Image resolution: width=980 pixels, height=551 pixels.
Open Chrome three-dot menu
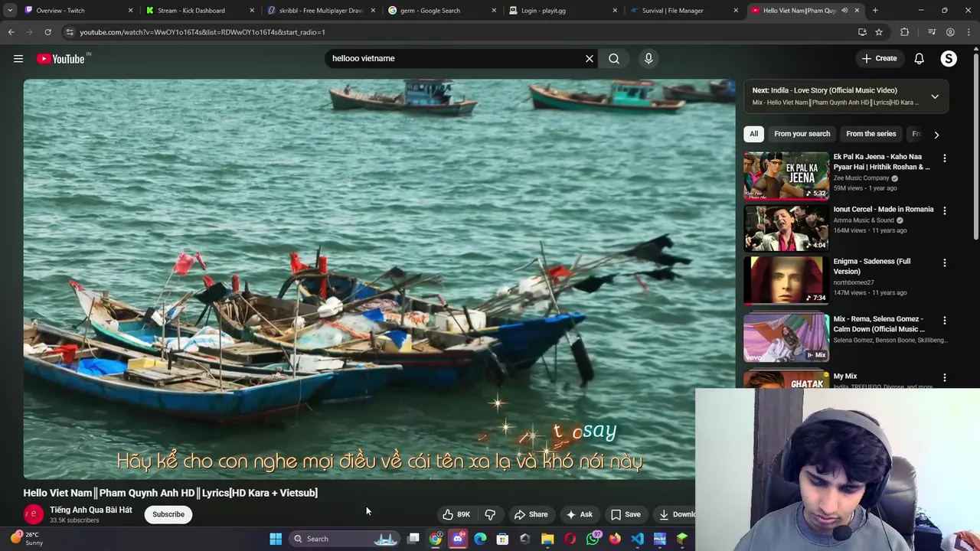tap(969, 32)
